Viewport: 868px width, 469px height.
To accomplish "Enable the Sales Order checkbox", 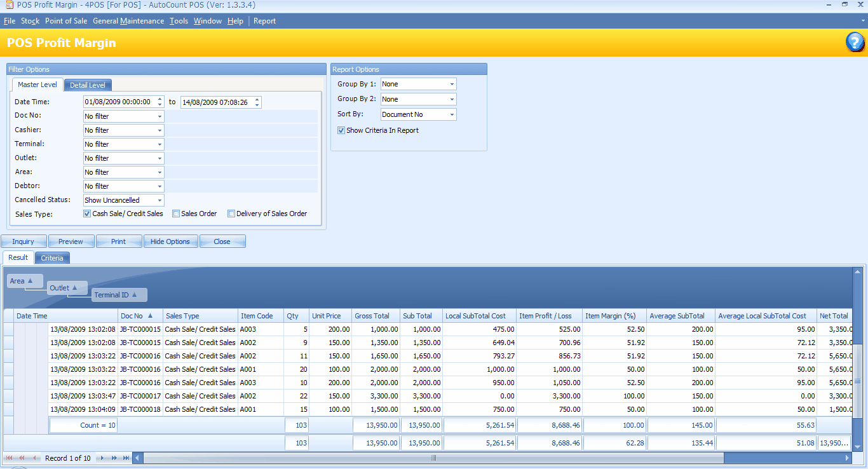I will 176,214.
